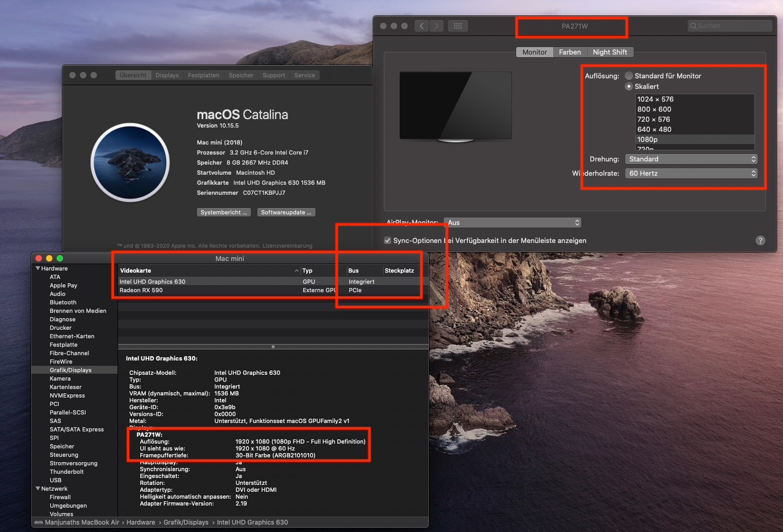Select Fibre-Channel in the sidebar
Viewport: 783px width, 532px height.
69,353
